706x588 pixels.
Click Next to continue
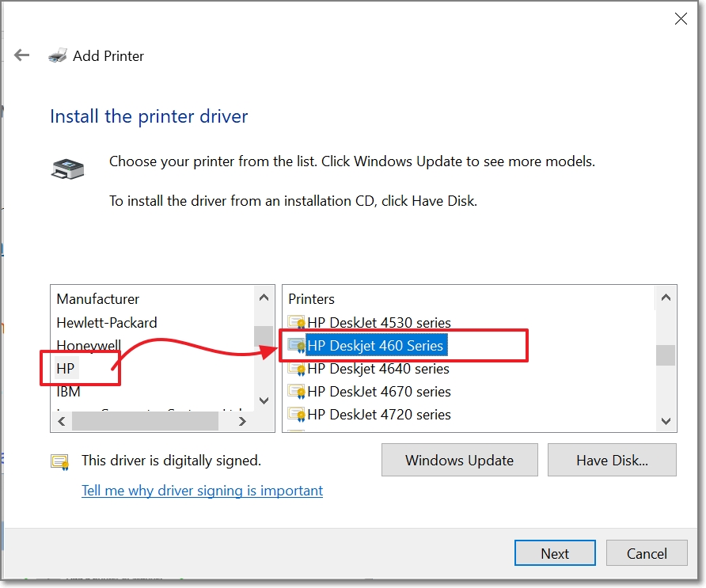point(555,553)
